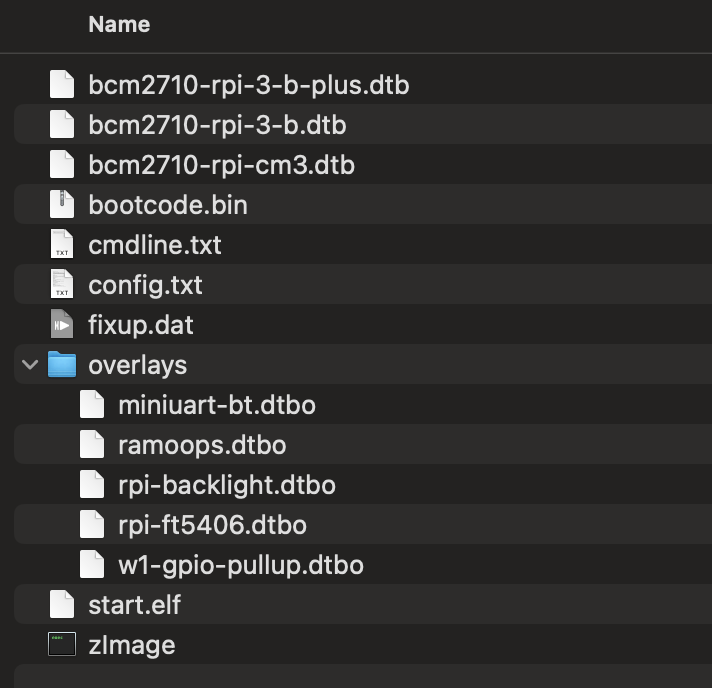This screenshot has width=712, height=688.
Task: Click the config.txt document icon
Action: pyautogui.click(x=62, y=284)
